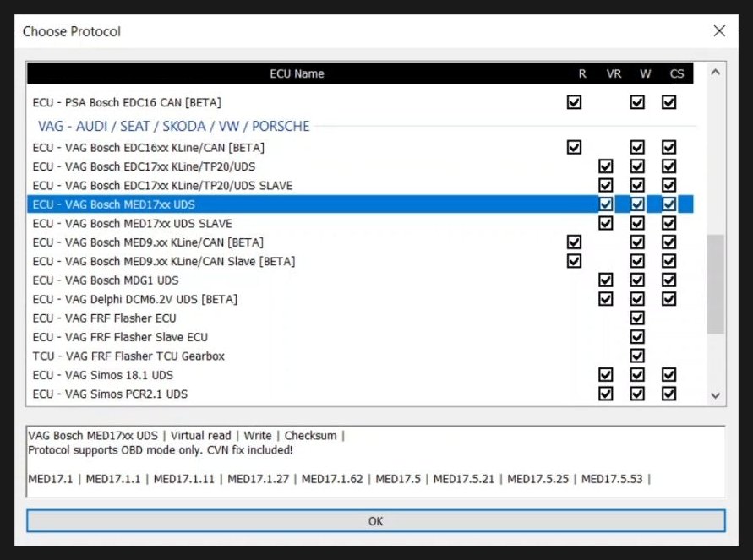Toggle W checkbox for EDC17xx KLine/TP20/UDS SLAVE

tap(637, 185)
